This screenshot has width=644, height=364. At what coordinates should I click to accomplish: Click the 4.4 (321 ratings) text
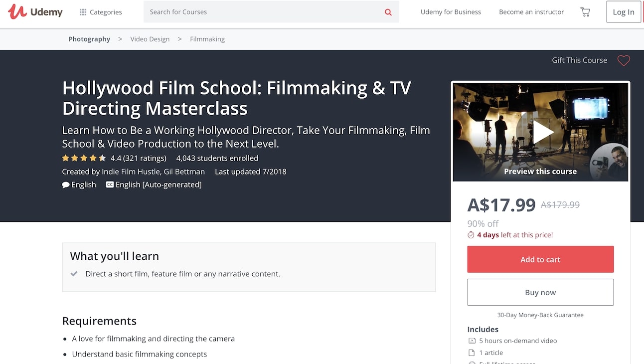139,158
